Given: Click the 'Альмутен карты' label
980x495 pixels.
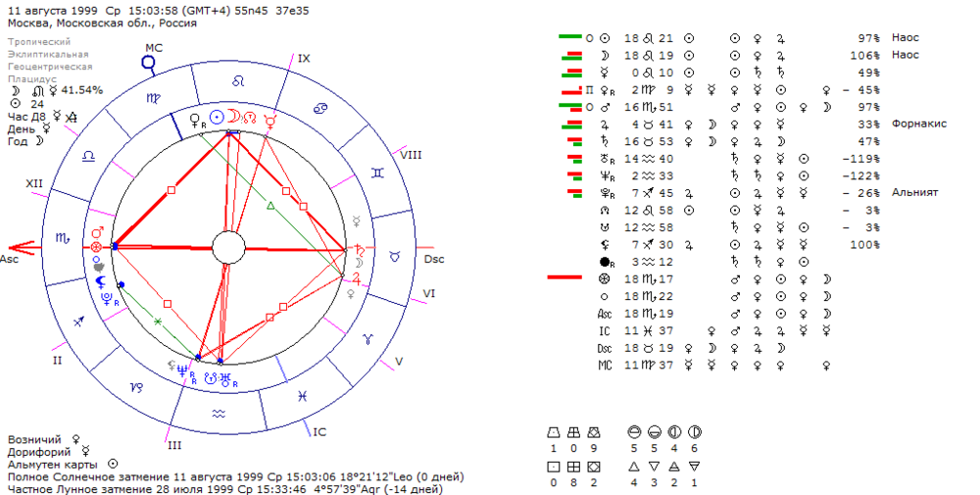Looking at the screenshot, I should point(53,465).
